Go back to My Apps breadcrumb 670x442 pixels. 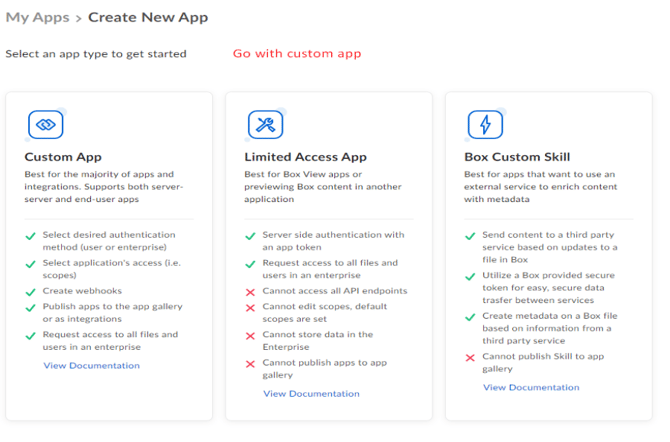pyautogui.click(x=38, y=17)
